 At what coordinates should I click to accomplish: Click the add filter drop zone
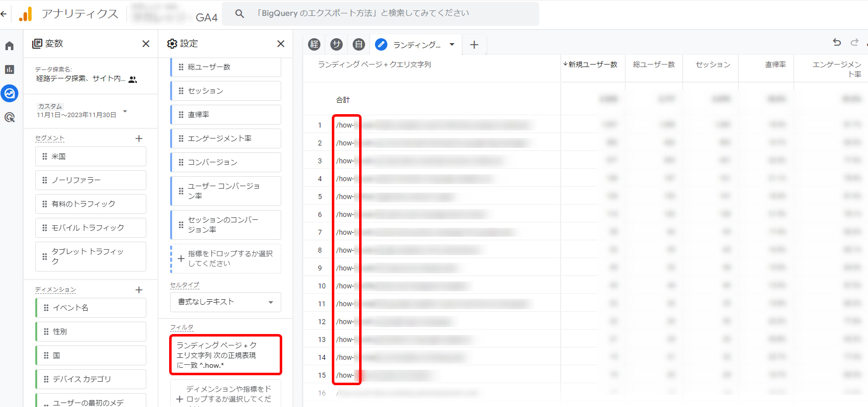[226, 394]
